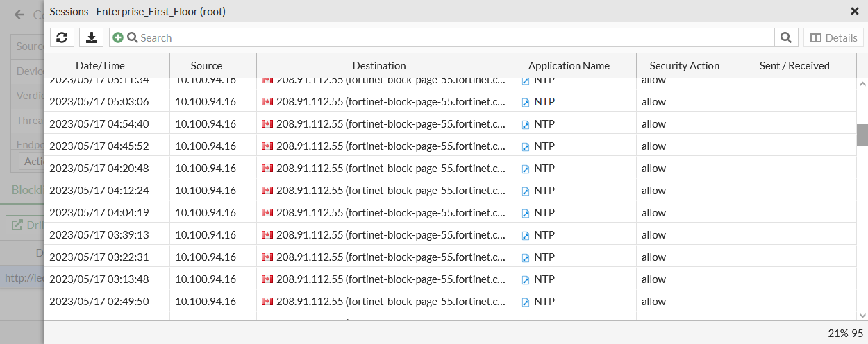The image size is (868, 344).
Task: Sort by the Source column header
Action: 206,66
